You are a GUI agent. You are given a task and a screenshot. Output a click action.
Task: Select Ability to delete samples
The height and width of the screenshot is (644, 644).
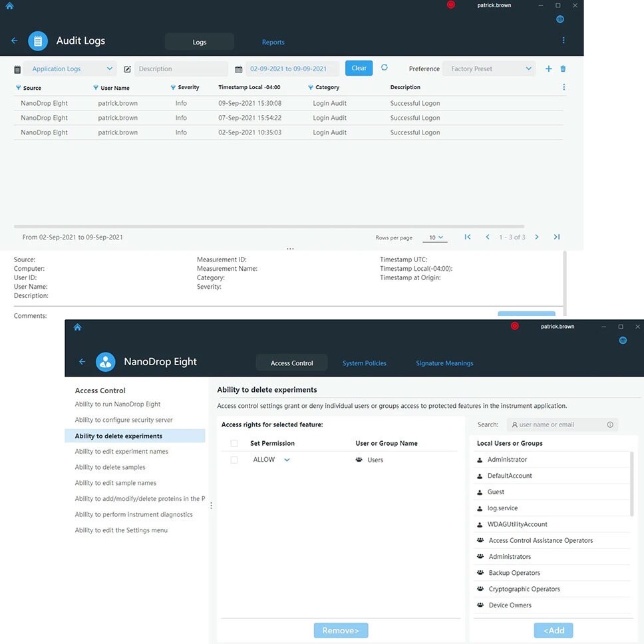pyautogui.click(x=110, y=467)
